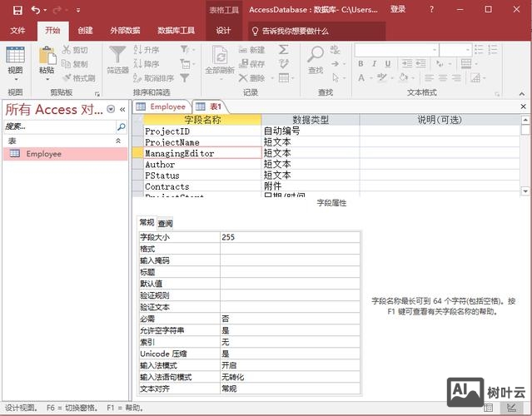Viewport: 532px width, 416px height.
Task: Click the font color A button
Action: pos(361,78)
